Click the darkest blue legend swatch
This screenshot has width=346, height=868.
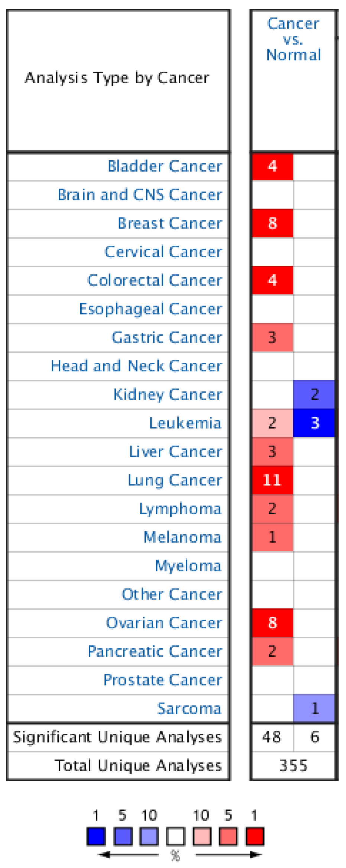[x=96, y=836]
